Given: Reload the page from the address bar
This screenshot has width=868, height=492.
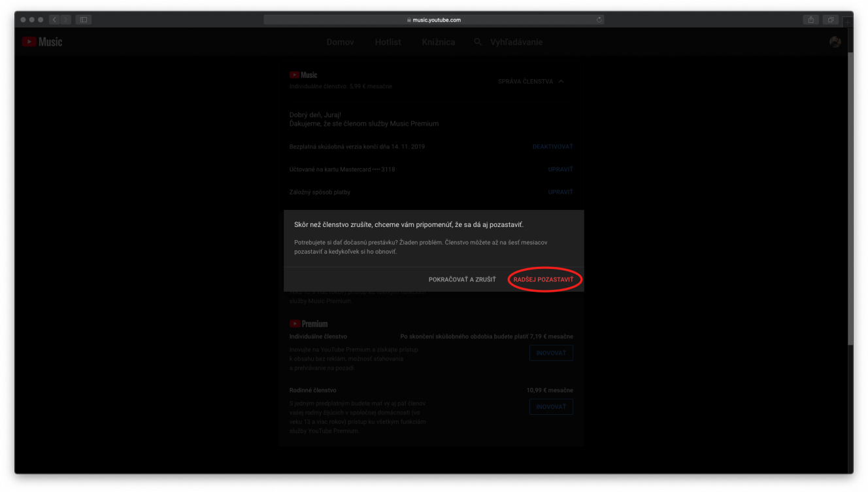Looking at the screenshot, I should tap(599, 20).
